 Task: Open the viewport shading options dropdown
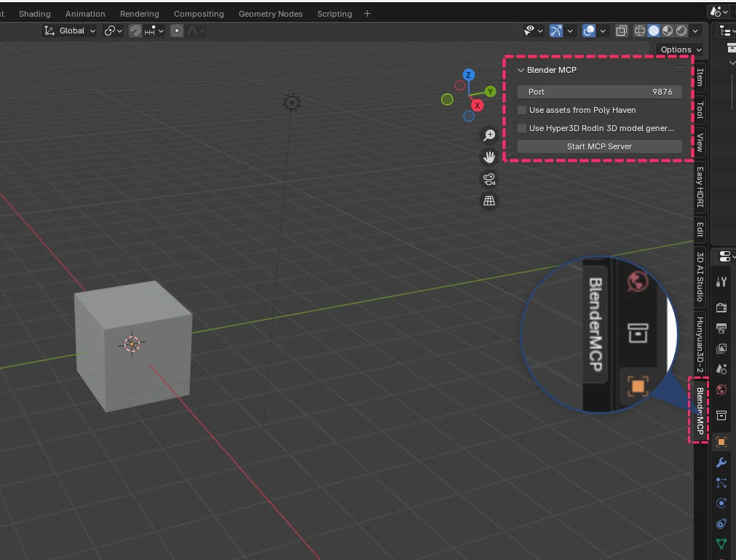tap(696, 31)
